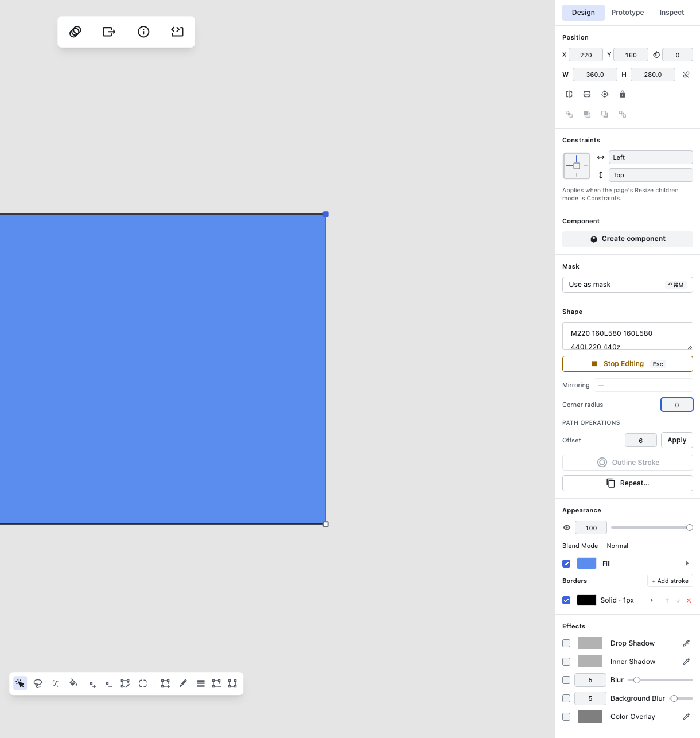The image size is (700, 738).
Task: Click the bounding box with minus tool
Action: [216, 683]
